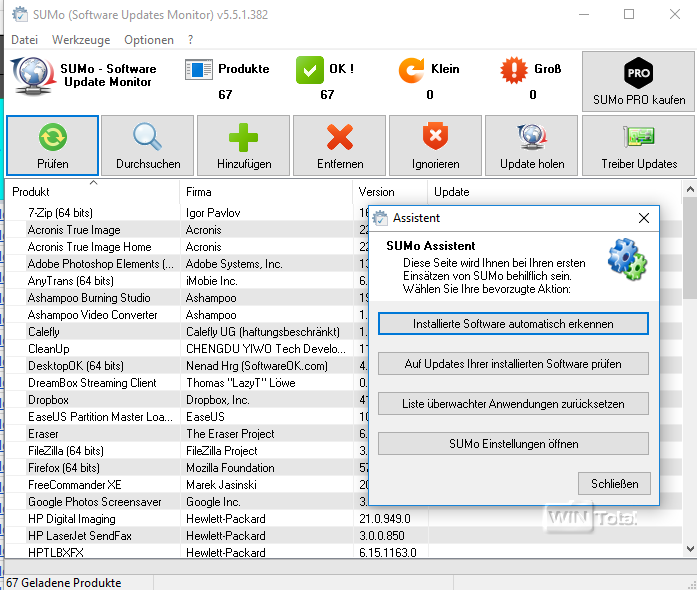Image resolution: width=697 pixels, height=590 pixels.
Task: Click the Produkte list icon
Action: pos(199,70)
